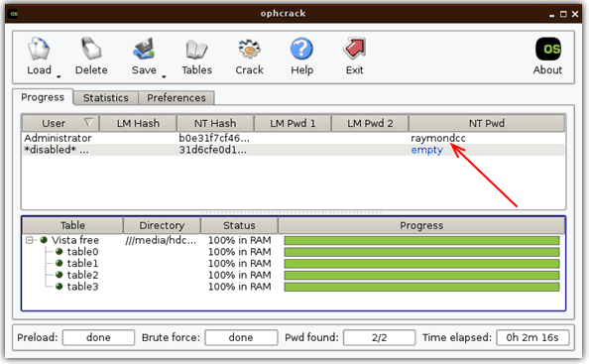
Task: Switch to the Statistics tab
Action: [105, 97]
